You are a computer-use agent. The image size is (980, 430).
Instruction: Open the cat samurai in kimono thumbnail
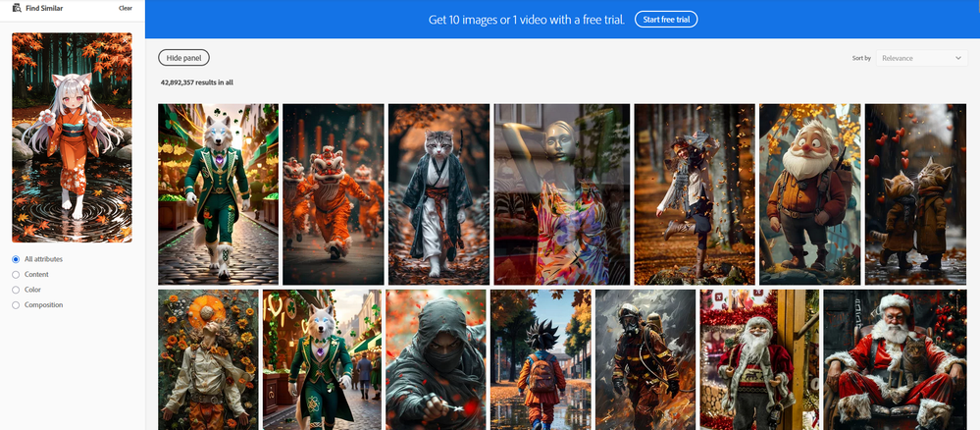(x=438, y=194)
